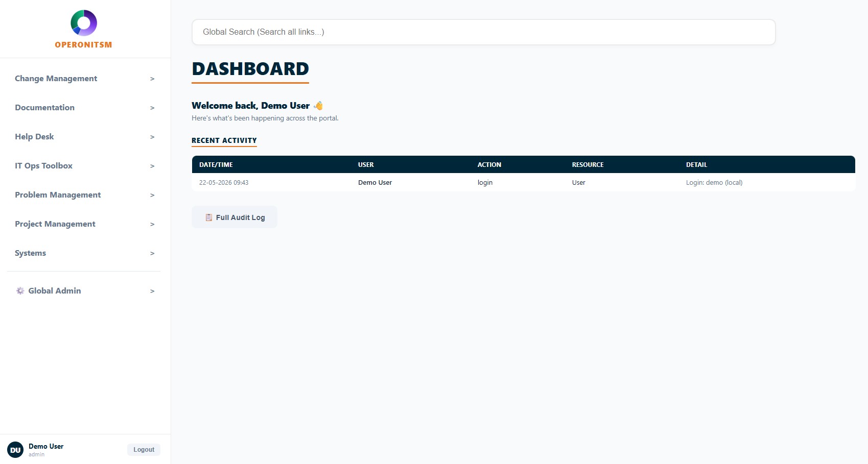The image size is (868, 464).
Task: Click the Logout button
Action: click(144, 450)
